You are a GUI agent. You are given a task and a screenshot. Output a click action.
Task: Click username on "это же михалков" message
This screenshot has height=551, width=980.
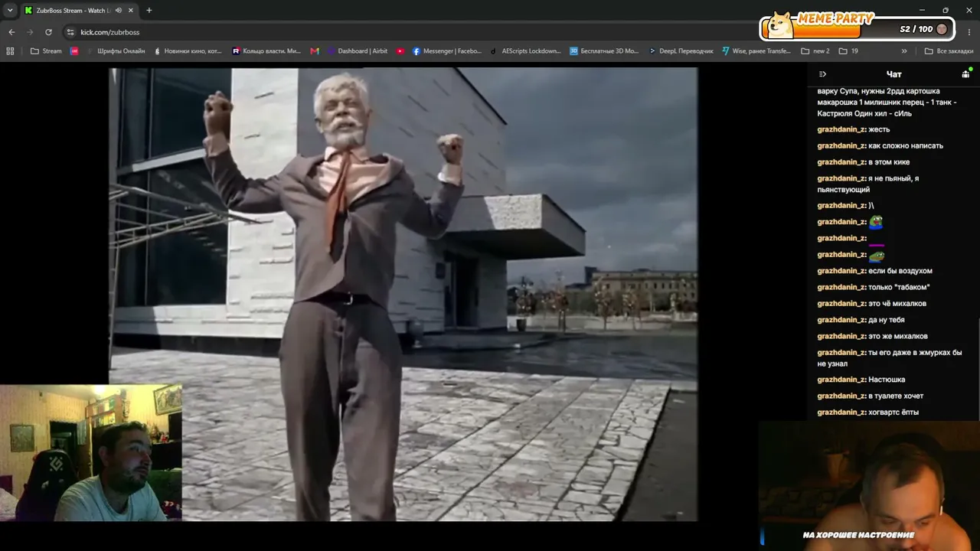coord(841,336)
